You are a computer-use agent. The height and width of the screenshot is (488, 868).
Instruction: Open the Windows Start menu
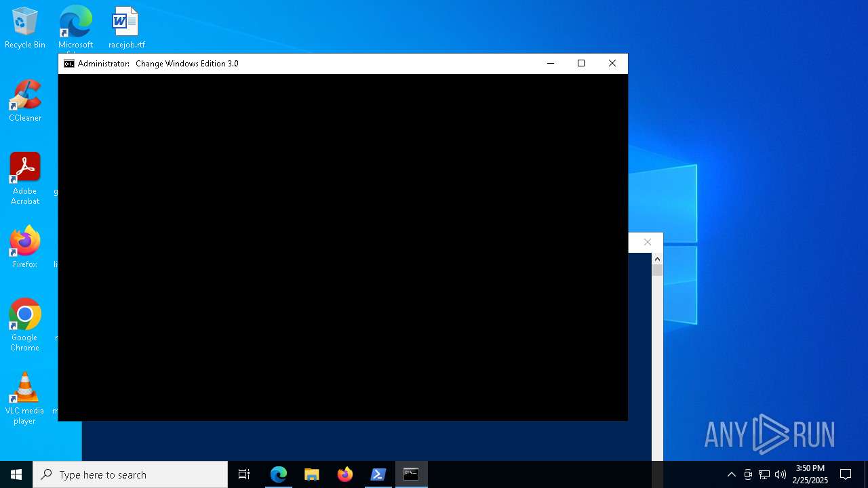click(16, 474)
